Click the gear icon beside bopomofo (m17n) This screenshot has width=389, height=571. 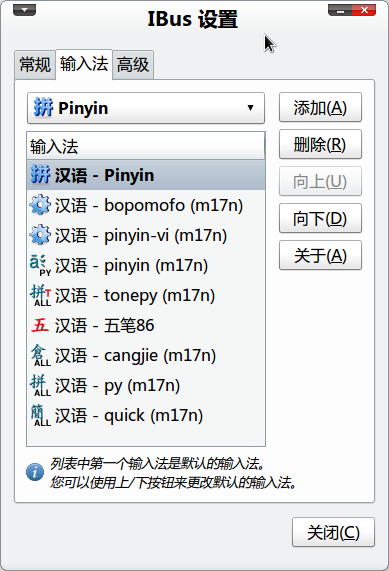click(40, 205)
